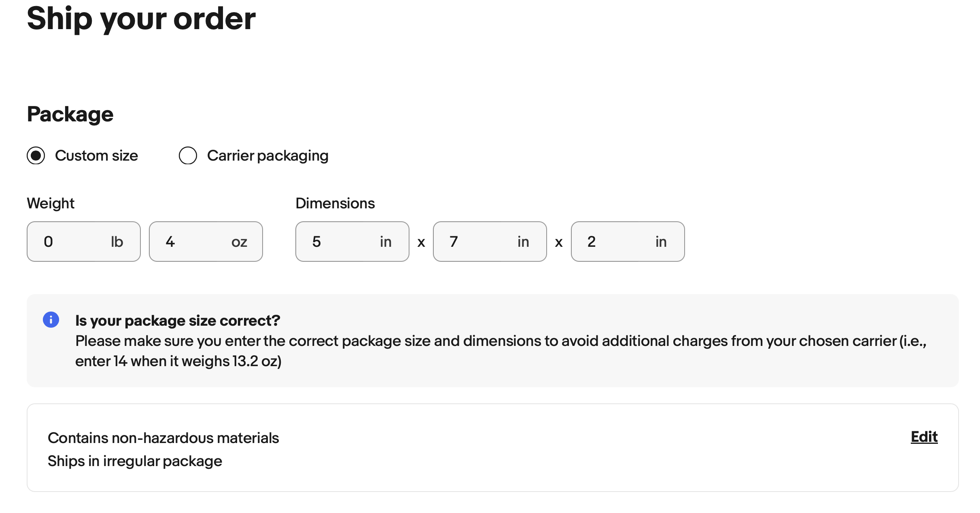Click the blue info icon
This screenshot has height=513, width=980.
coord(51,320)
